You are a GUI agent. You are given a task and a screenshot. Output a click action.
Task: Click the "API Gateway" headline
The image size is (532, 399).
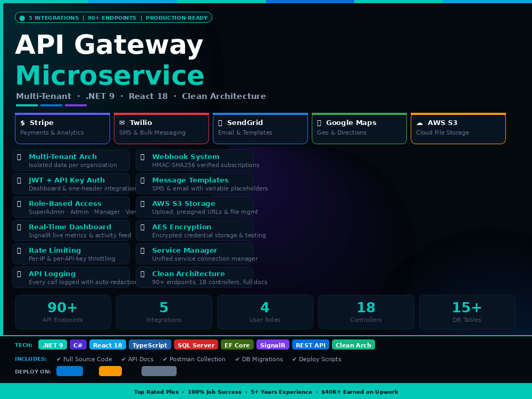pyautogui.click(x=109, y=45)
